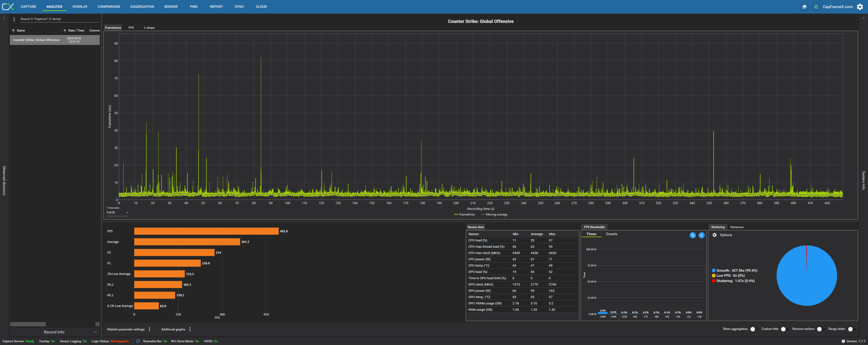Sort captures by the Game arrow

click(x=13, y=31)
